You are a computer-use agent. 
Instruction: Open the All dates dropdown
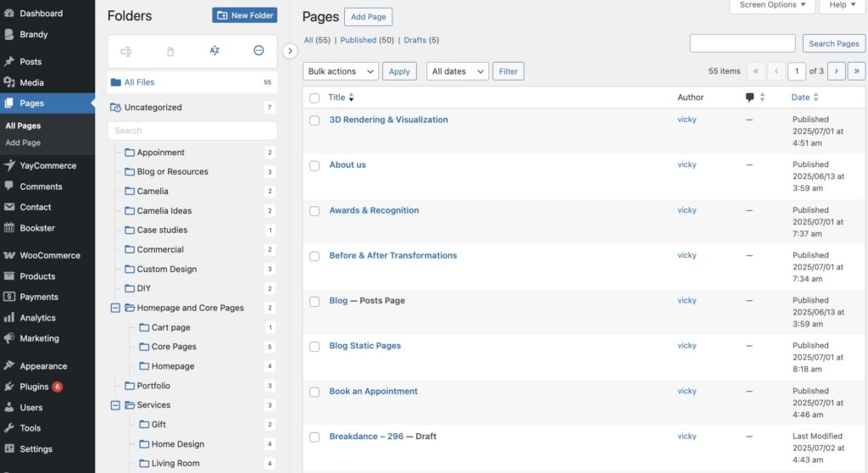point(457,71)
